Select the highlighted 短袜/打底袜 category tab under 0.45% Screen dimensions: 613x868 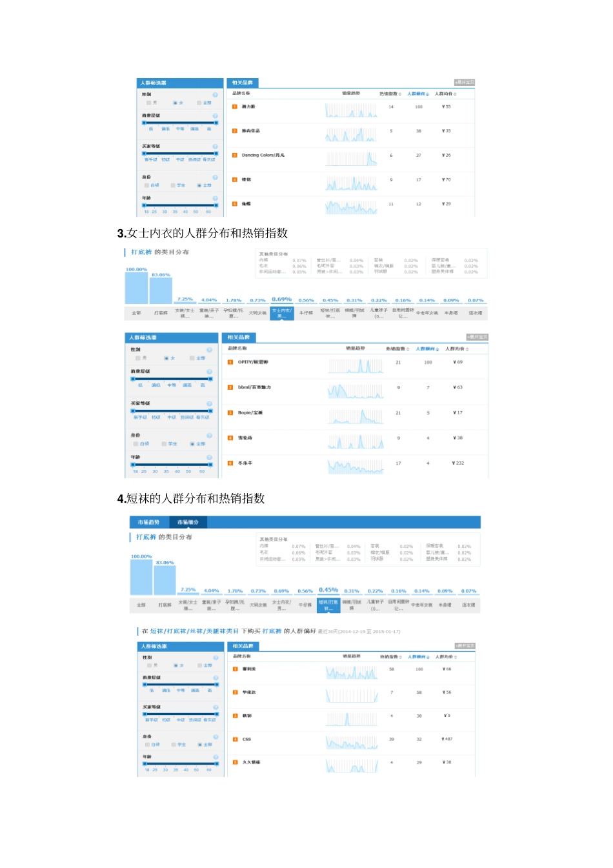tap(328, 605)
